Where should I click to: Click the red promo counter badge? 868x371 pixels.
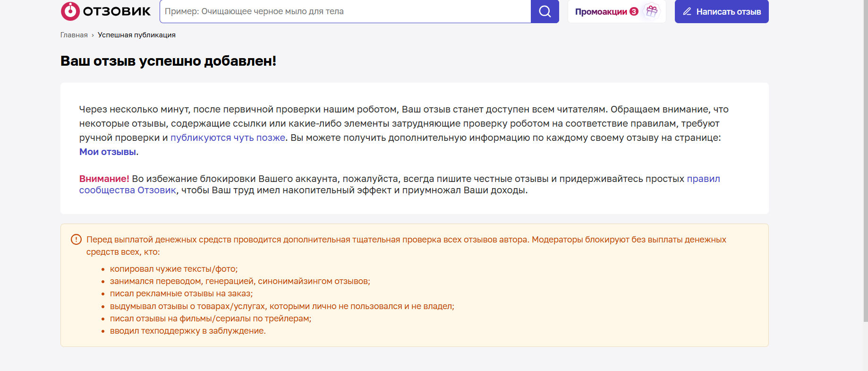(634, 11)
